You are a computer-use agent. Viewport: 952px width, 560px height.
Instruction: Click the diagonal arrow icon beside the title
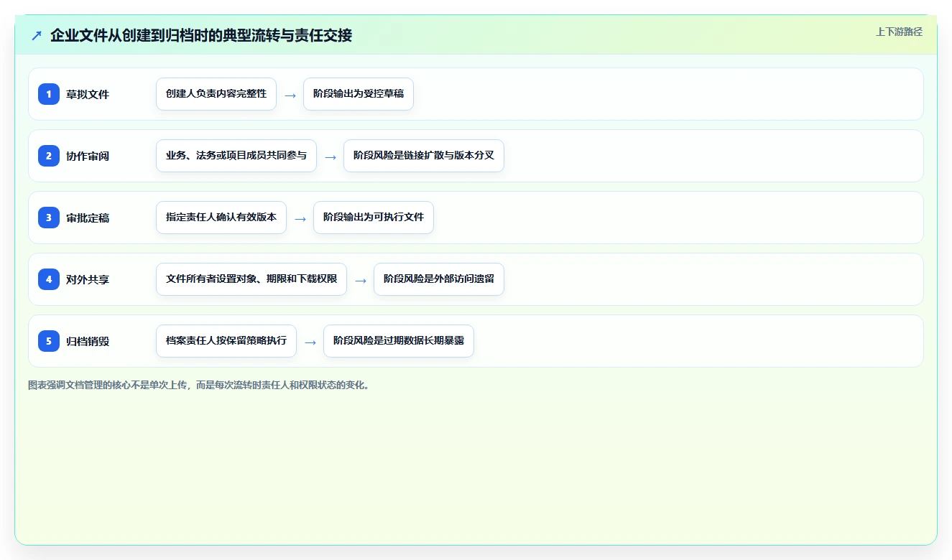[37, 36]
